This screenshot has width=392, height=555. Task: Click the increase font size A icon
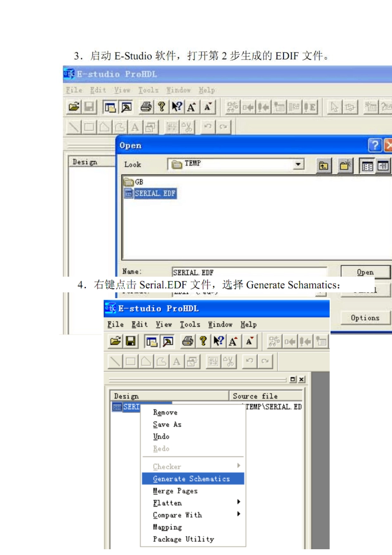point(234,341)
